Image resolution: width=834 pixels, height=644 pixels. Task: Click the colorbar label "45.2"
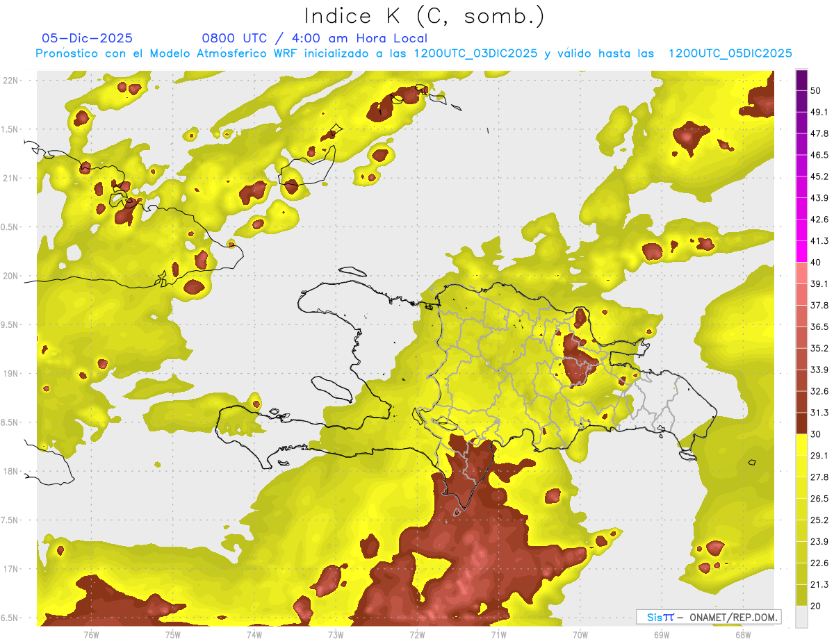pos(819,176)
